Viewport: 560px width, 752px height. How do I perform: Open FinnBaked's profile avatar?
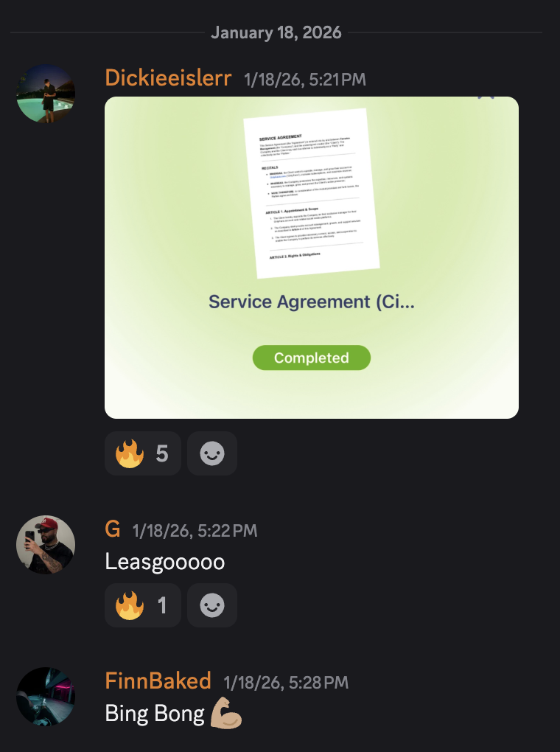(x=46, y=697)
